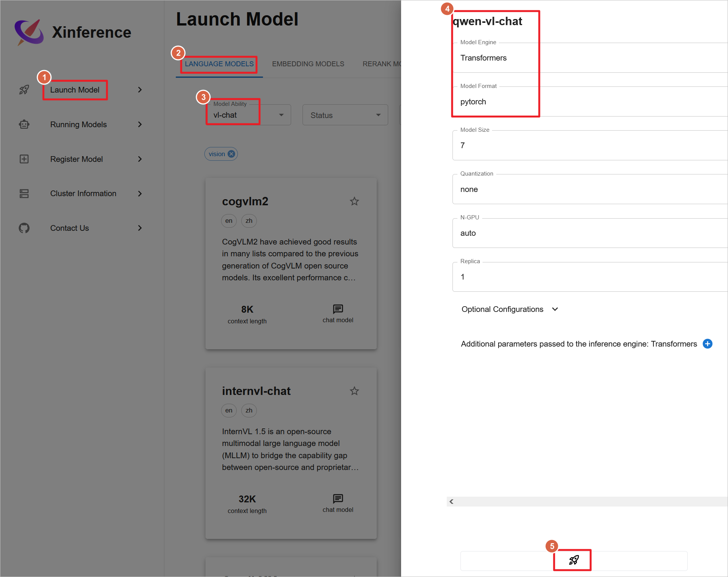Open the N-GPU selector
This screenshot has height=577, width=728.
590,233
